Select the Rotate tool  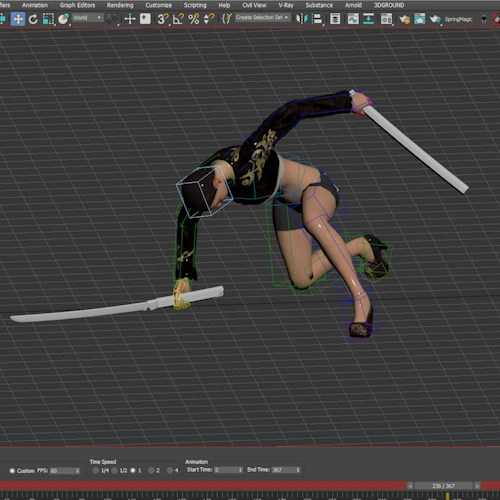click(x=33, y=19)
